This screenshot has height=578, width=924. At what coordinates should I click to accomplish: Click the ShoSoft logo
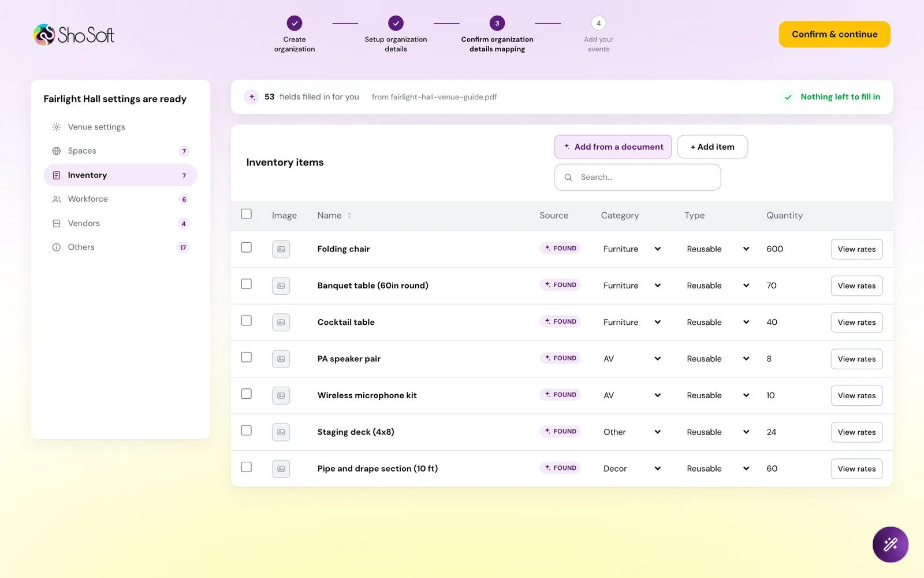pos(73,35)
